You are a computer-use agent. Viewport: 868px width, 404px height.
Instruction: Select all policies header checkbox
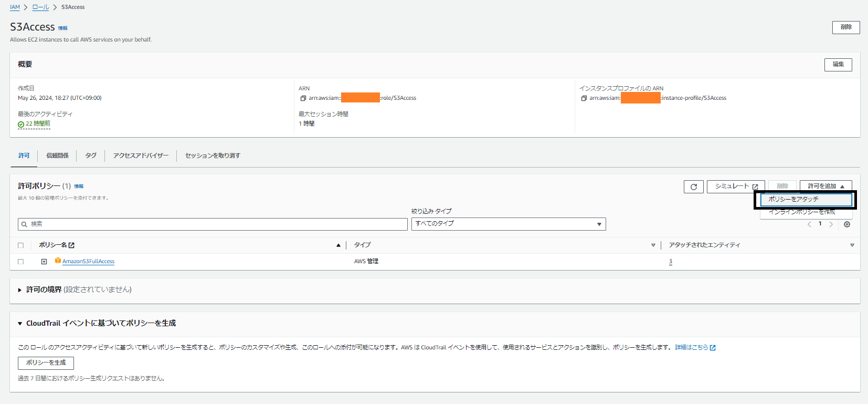[21, 245]
